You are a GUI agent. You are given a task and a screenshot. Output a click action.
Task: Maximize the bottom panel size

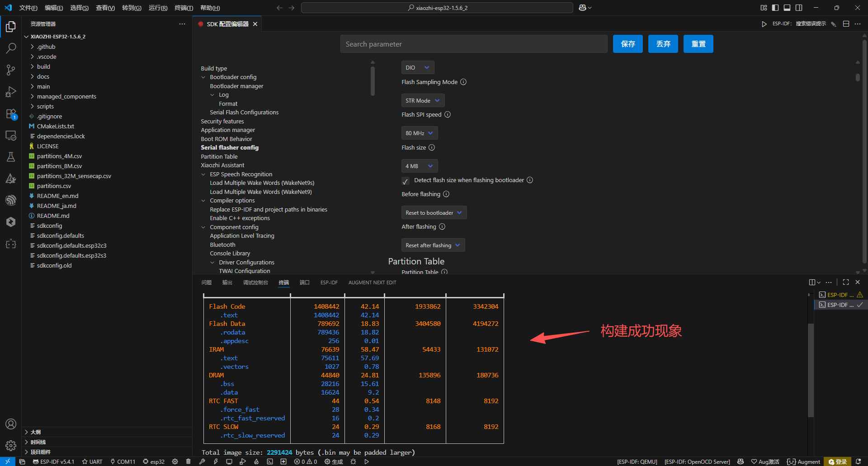coord(846,282)
